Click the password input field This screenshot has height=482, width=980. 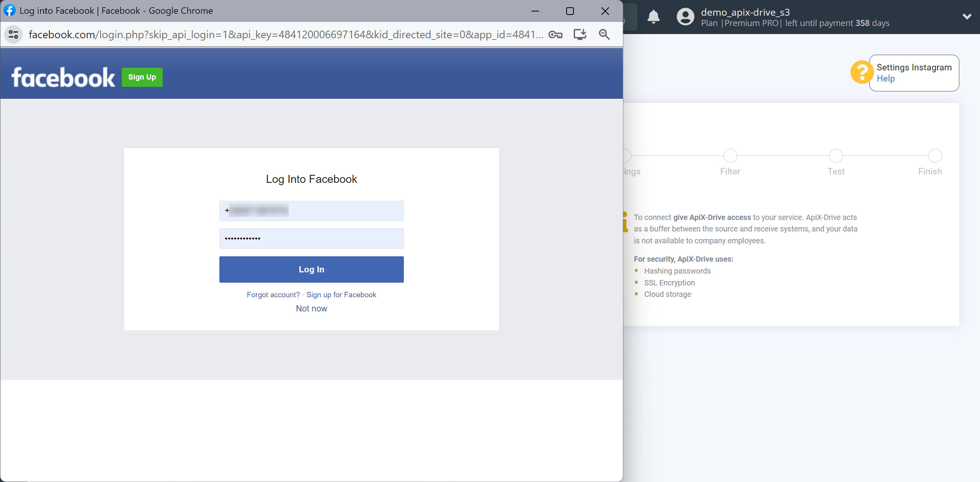click(x=311, y=238)
